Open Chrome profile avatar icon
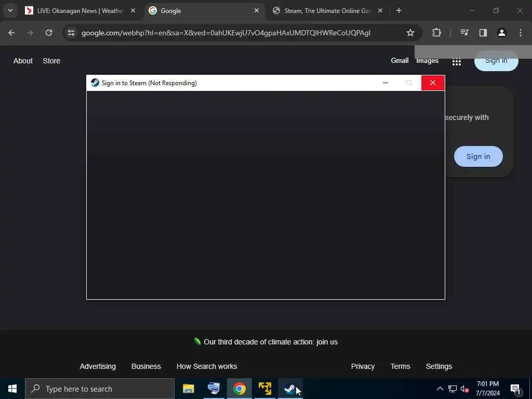This screenshot has height=399, width=532. [x=501, y=33]
